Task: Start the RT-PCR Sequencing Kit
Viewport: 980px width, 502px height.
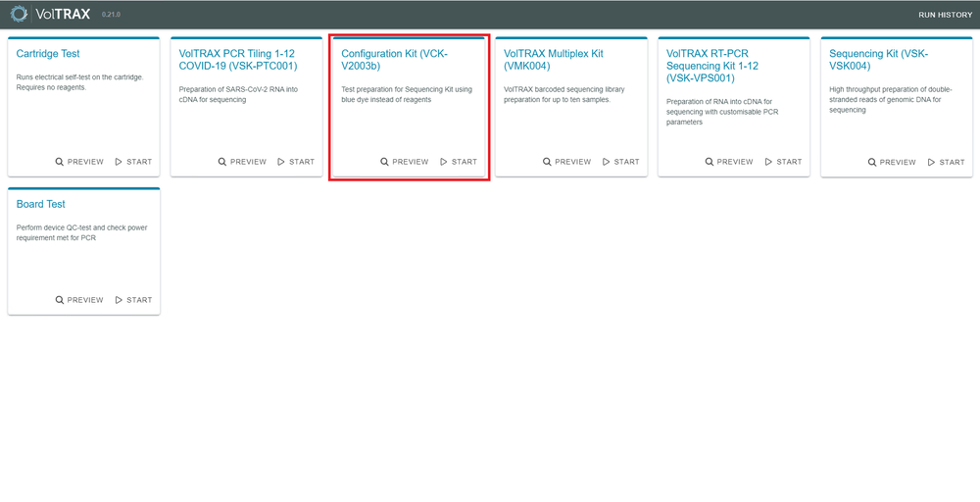Action: point(784,162)
